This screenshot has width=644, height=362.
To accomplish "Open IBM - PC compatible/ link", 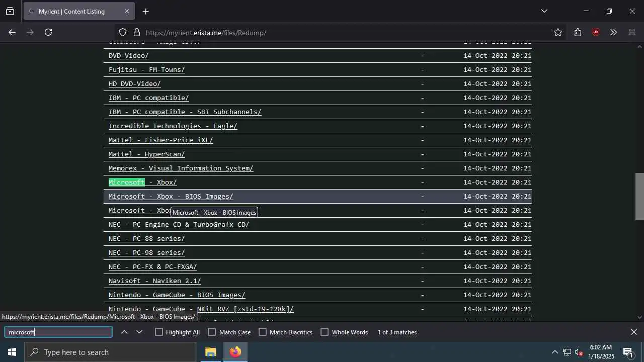I will pyautogui.click(x=148, y=98).
